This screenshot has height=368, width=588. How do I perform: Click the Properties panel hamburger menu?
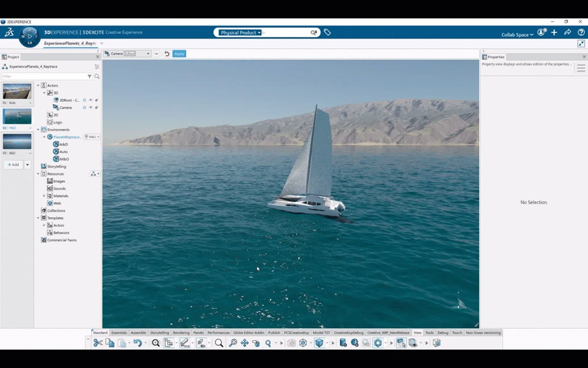(581, 68)
